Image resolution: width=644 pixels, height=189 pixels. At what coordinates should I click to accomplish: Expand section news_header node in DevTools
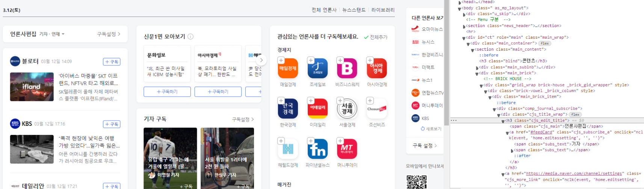pos(464,26)
